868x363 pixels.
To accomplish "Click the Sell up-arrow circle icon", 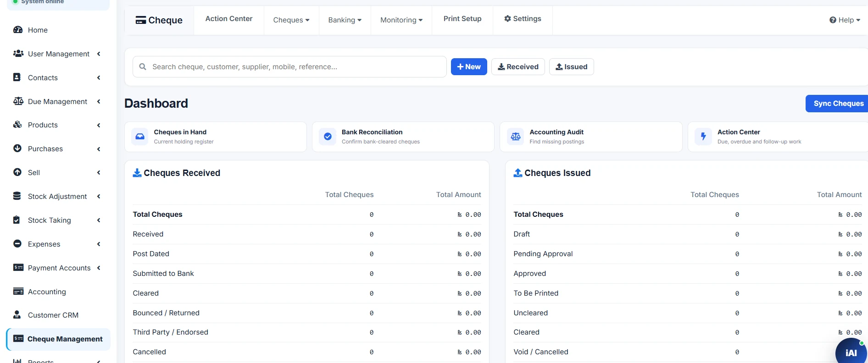I will tap(17, 172).
